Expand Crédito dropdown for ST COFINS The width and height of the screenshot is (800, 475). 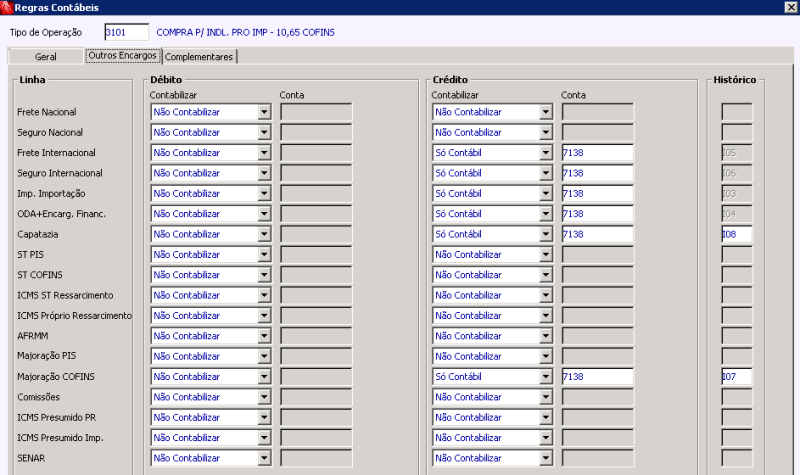pyautogui.click(x=546, y=275)
